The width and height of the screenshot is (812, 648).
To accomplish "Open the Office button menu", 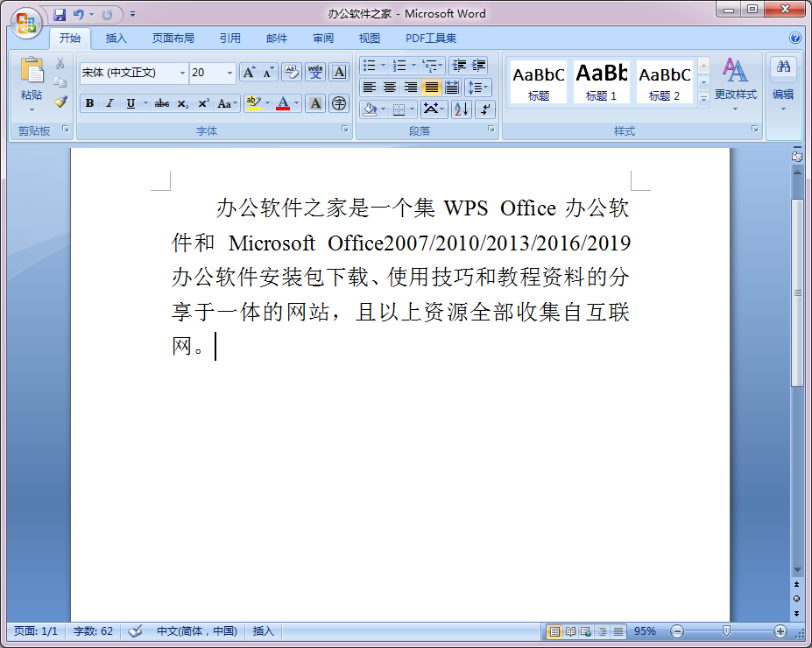I will tap(26, 24).
